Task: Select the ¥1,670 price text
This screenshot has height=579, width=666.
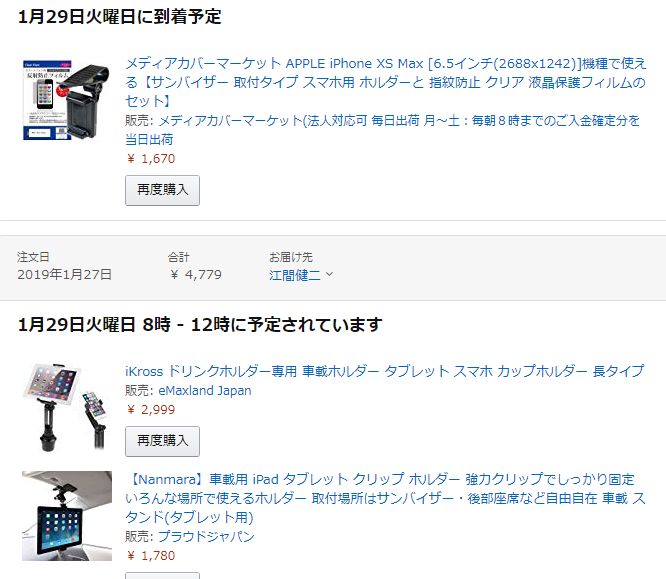Action: pyautogui.click(x=151, y=158)
